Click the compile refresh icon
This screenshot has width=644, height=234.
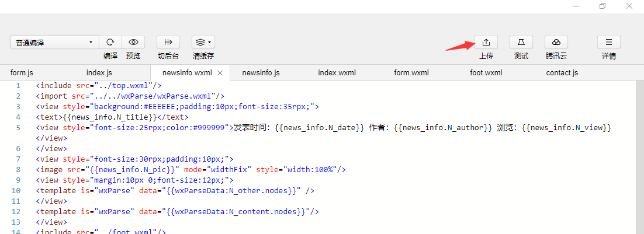(110, 42)
